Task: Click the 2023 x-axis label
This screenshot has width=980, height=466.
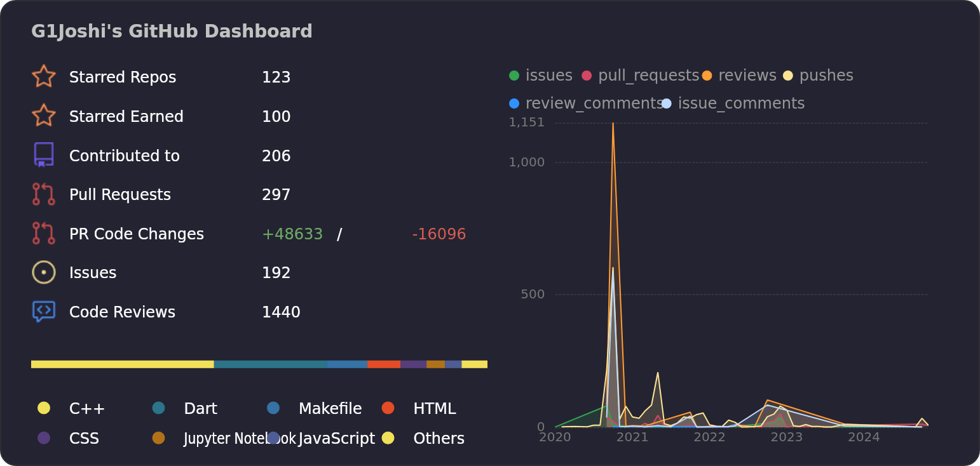Action: click(x=787, y=437)
